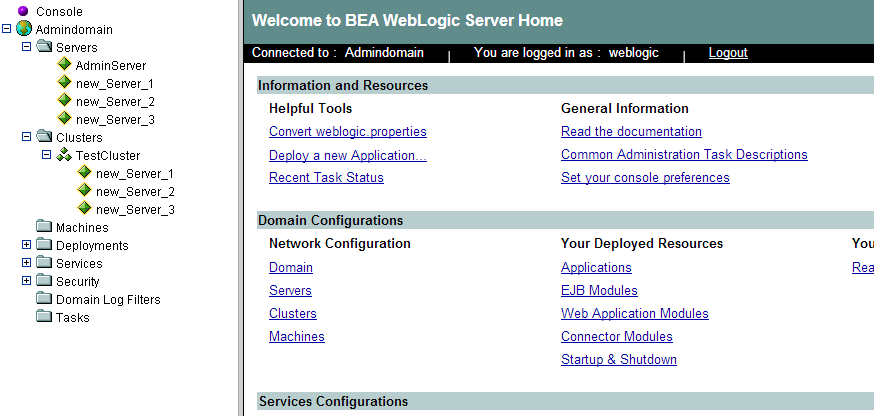Click the Admindomain globe icon

point(24,29)
